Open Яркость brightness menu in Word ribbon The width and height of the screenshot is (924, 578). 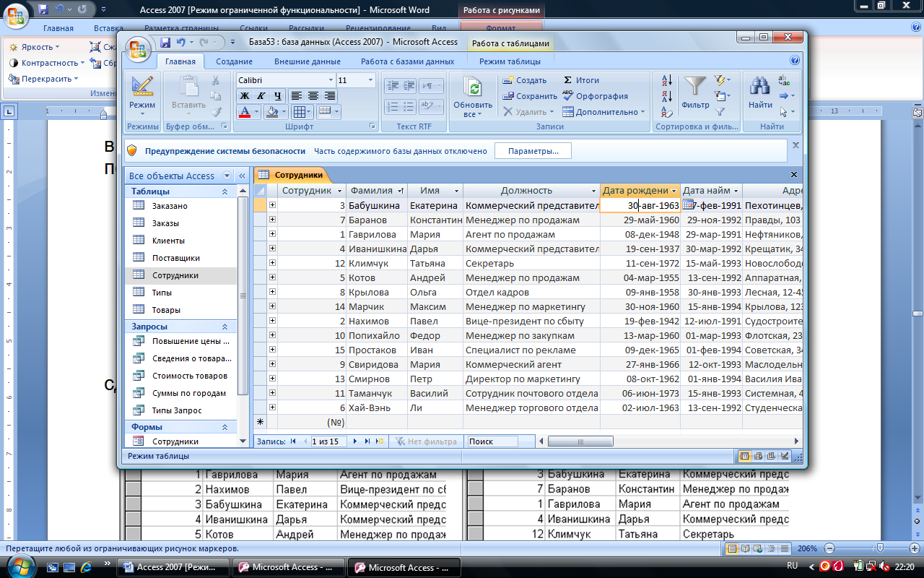pos(35,47)
